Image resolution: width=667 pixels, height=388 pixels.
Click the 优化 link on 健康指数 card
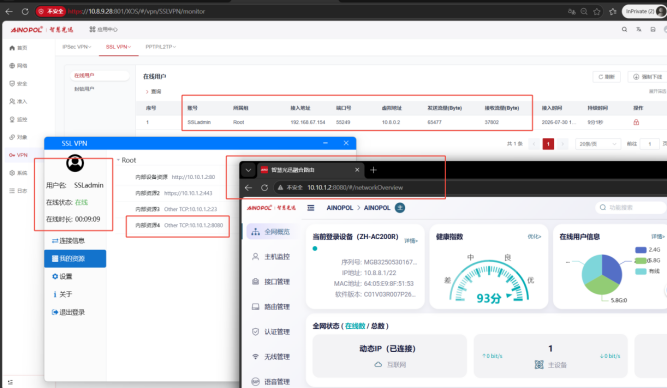534,237
